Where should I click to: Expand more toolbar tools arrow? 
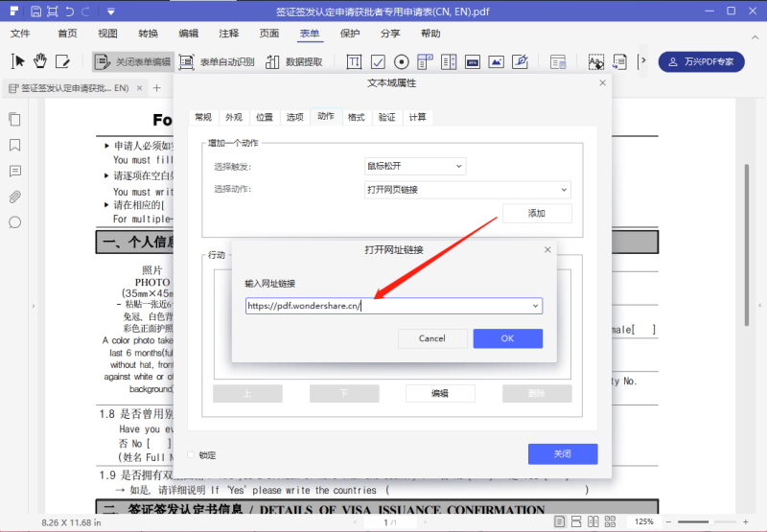point(641,61)
